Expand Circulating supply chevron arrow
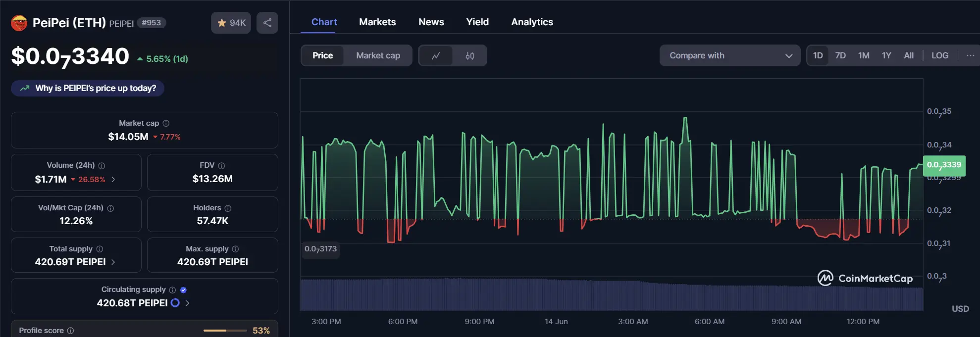The height and width of the screenshot is (337, 980). 187,303
